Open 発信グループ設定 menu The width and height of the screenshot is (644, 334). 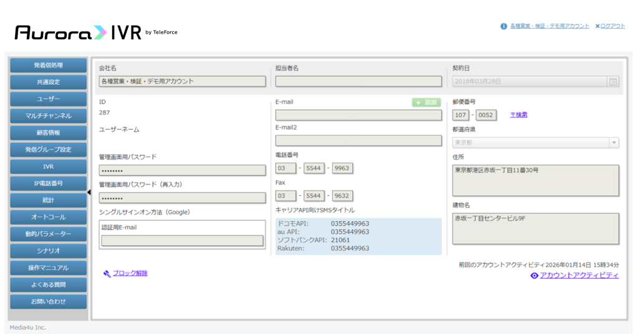point(49,150)
